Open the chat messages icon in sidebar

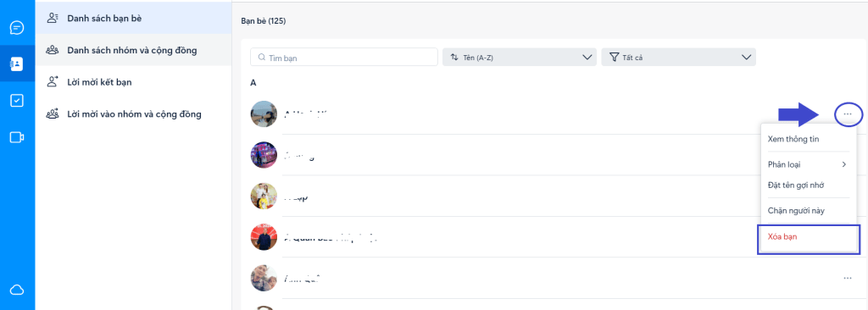tap(17, 28)
